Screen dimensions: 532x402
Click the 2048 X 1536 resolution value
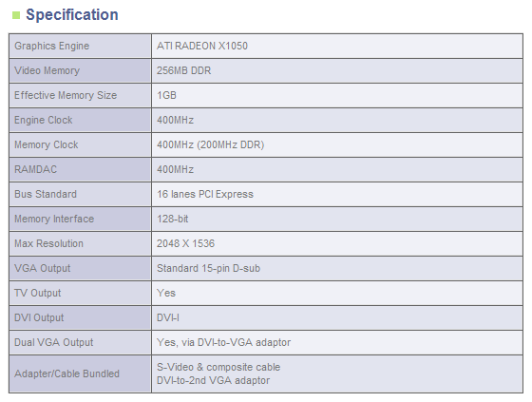(x=185, y=243)
